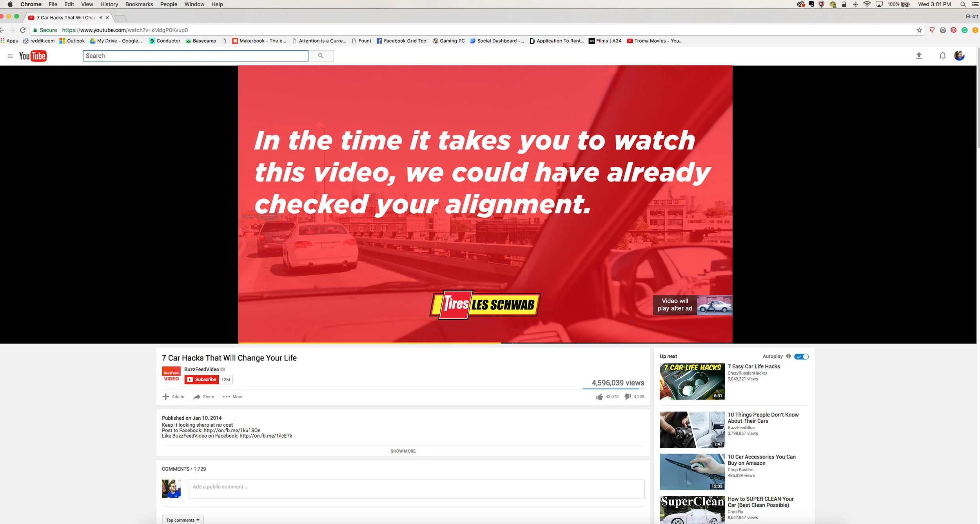Screen dimensions: 980x524
Task: Click the Grammarly extension icon
Action: 964,30
